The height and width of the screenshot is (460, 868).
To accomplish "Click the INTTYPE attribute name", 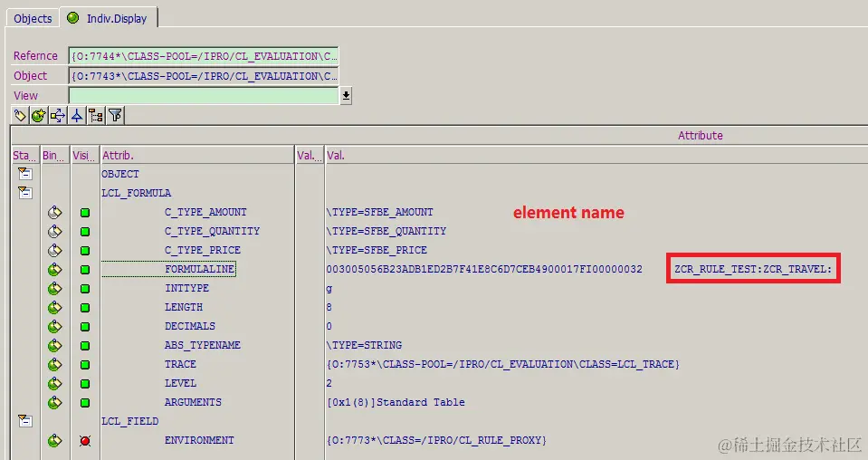I will pos(186,288).
